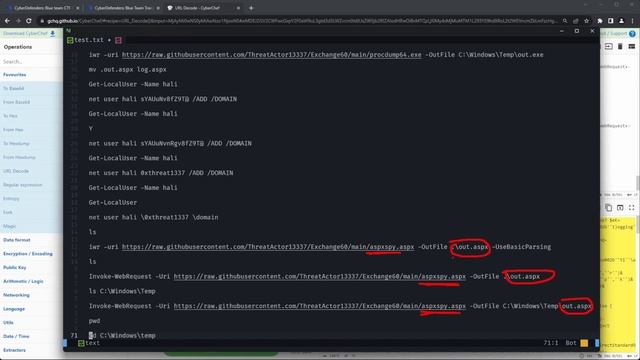Expand the Date / Time category
The width and height of the screenshot is (640, 360).
(x=31, y=336)
